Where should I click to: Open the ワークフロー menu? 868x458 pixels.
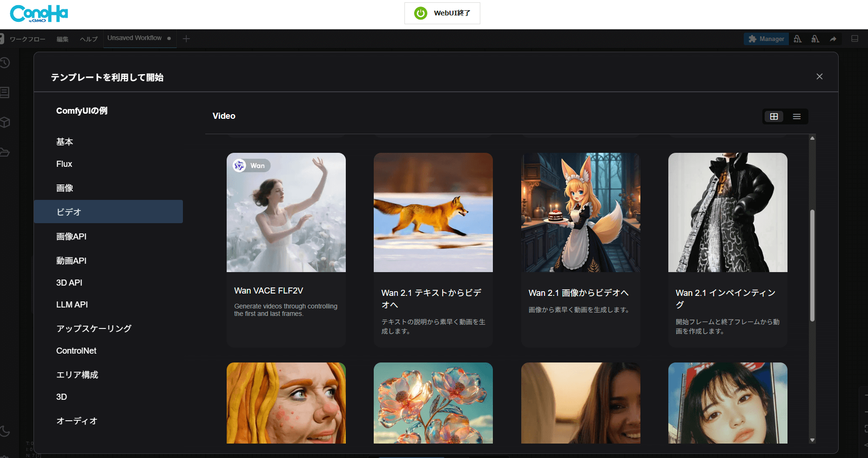27,39
